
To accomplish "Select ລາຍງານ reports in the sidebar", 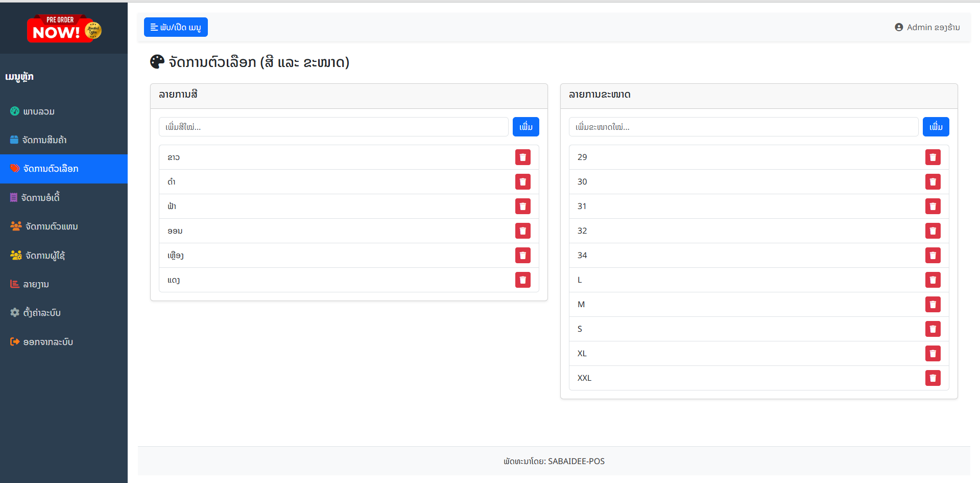I will pos(36,284).
